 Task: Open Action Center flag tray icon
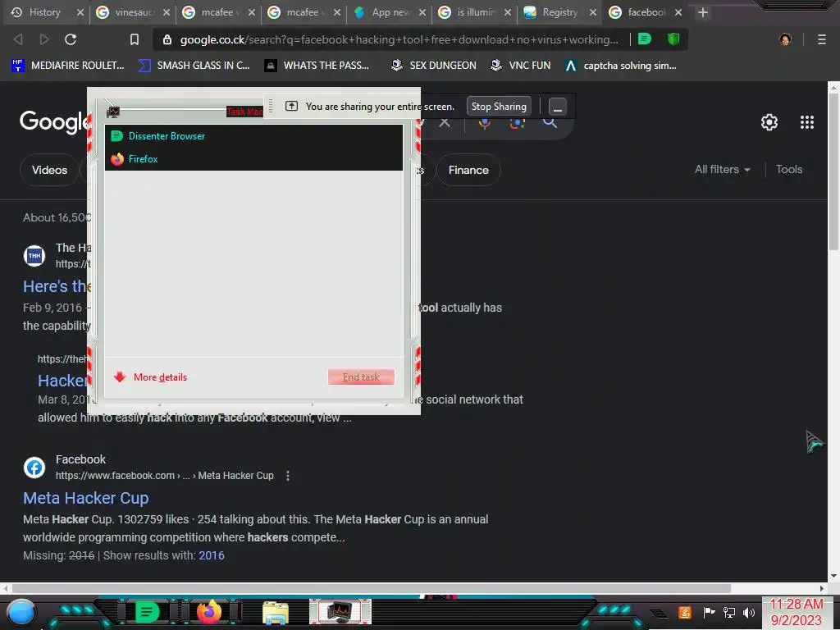click(710, 612)
